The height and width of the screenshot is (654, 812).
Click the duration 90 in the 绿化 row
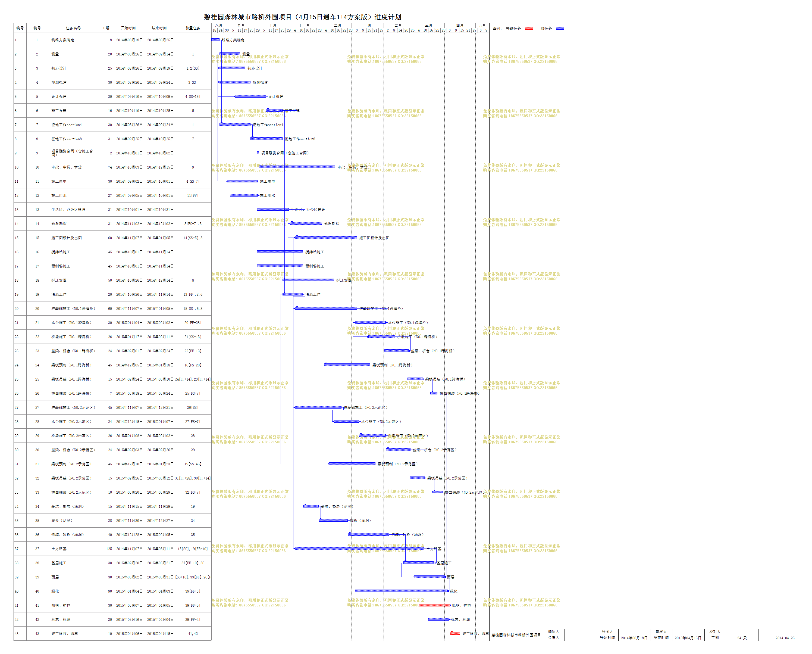click(x=110, y=591)
